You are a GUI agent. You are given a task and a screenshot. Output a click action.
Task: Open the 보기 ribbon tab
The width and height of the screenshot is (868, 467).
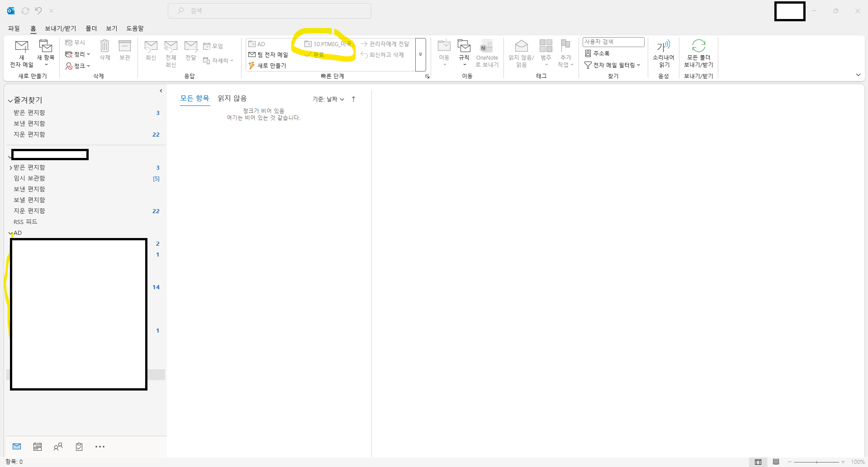(x=112, y=29)
